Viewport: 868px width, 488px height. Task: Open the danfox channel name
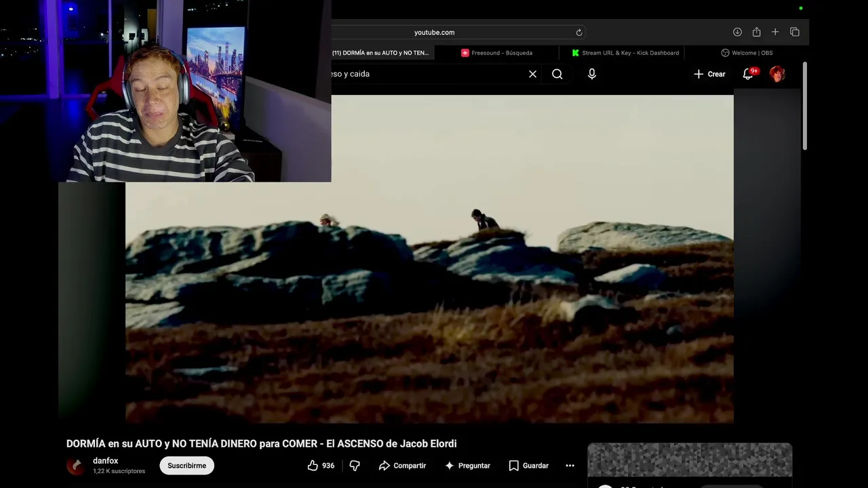coord(105,461)
